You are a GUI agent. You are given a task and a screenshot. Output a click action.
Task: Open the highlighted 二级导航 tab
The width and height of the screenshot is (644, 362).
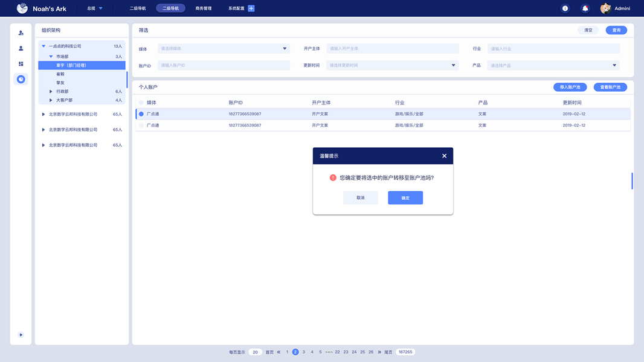coord(170,8)
